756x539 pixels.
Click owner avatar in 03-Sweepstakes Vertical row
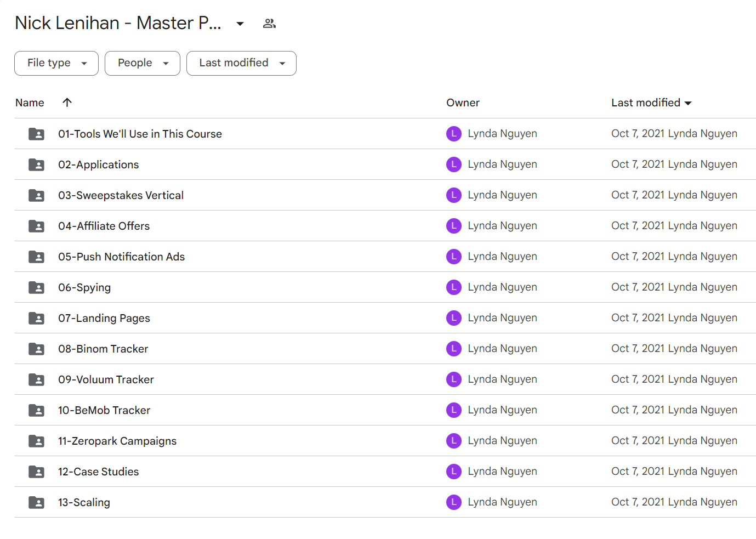[x=454, y=195]
